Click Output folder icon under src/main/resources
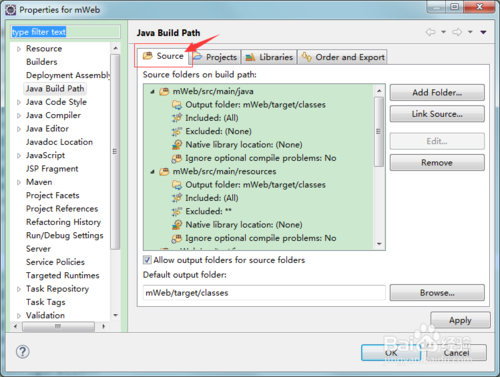The height and width of the screenshot is (377, 500). (177, 185)
